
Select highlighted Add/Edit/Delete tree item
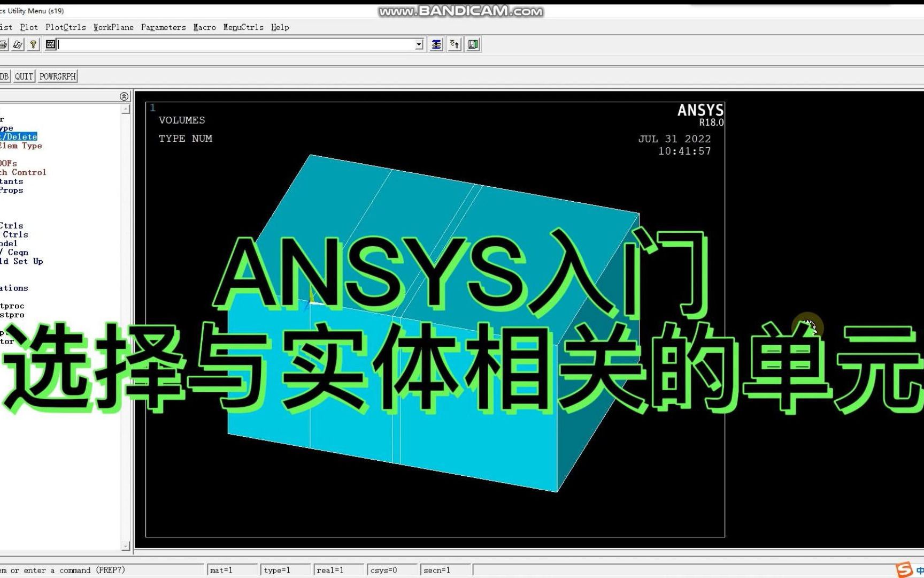click(x=18, y=137)
